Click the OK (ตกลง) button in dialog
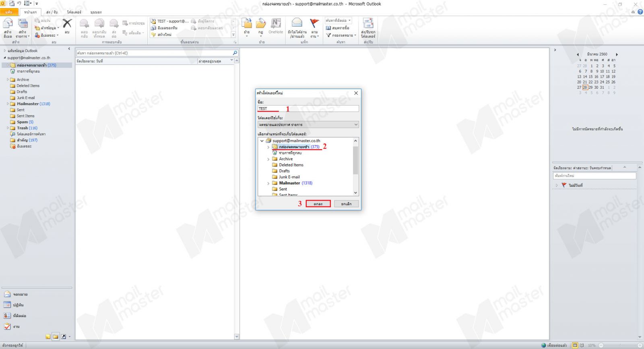 tap(318, 204)
